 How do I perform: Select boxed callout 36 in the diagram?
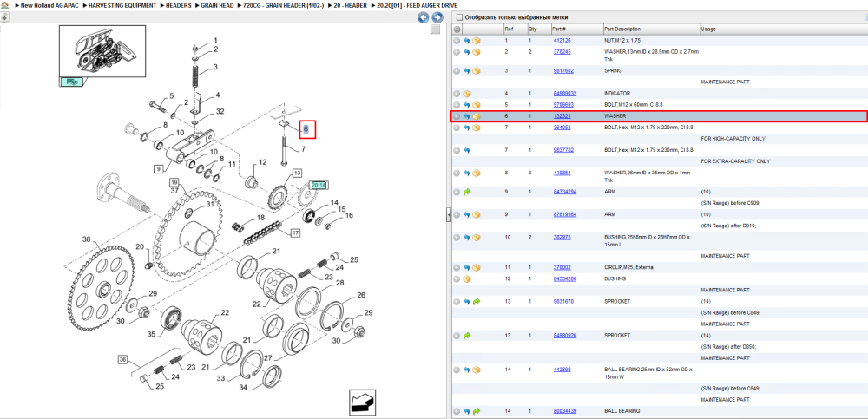pyautogui.click(x=122, y=360)
